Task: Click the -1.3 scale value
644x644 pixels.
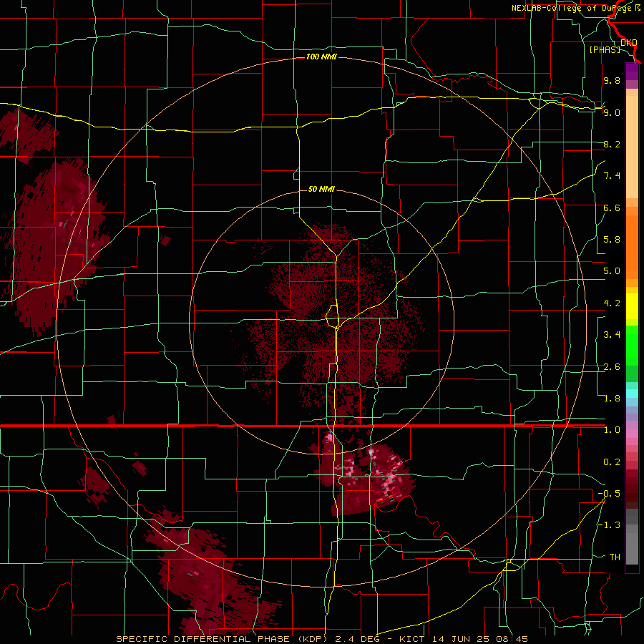Action: coord(609,525)
